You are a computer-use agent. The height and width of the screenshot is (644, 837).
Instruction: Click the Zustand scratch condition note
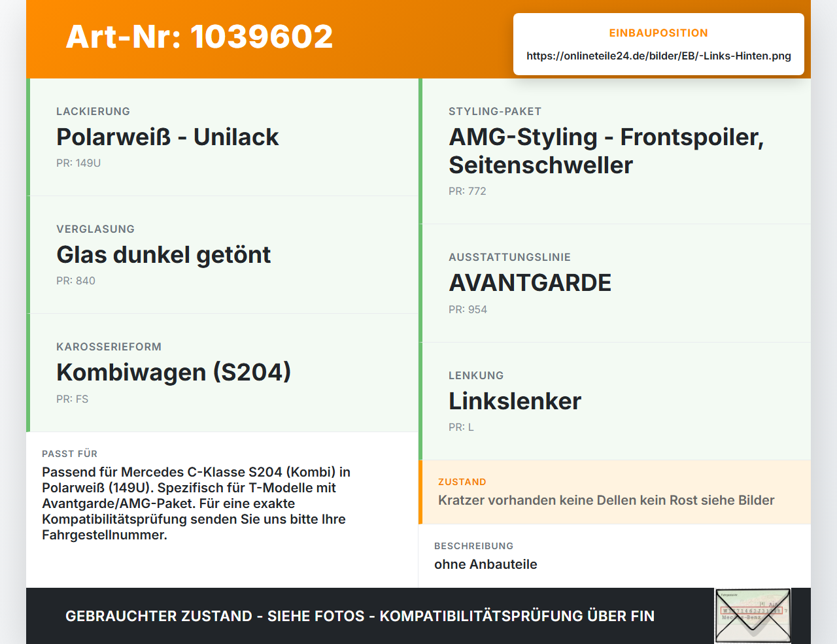[x=606, y=500]
